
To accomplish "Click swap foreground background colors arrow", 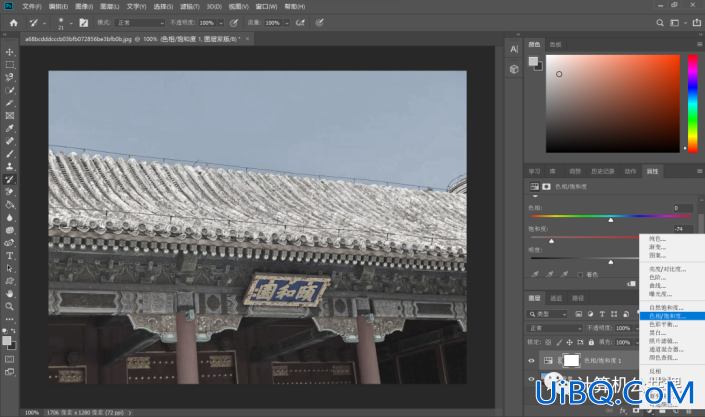I will tap(13, 331).
